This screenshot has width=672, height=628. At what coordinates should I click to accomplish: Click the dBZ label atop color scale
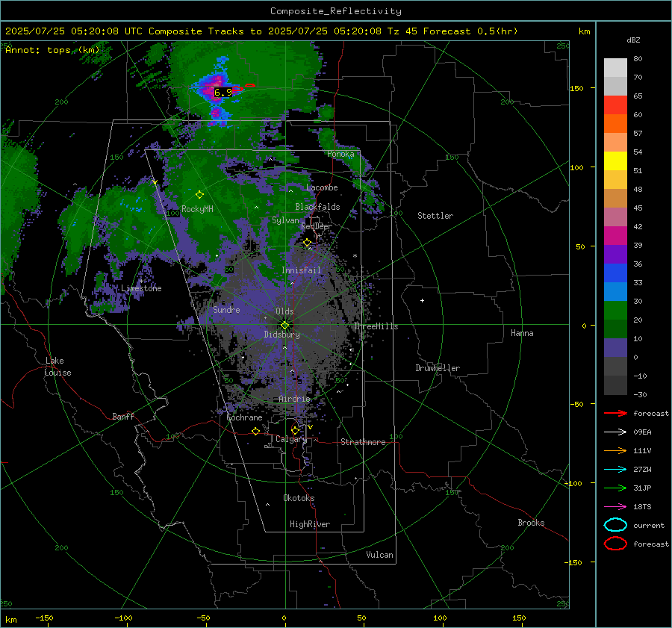633,40
